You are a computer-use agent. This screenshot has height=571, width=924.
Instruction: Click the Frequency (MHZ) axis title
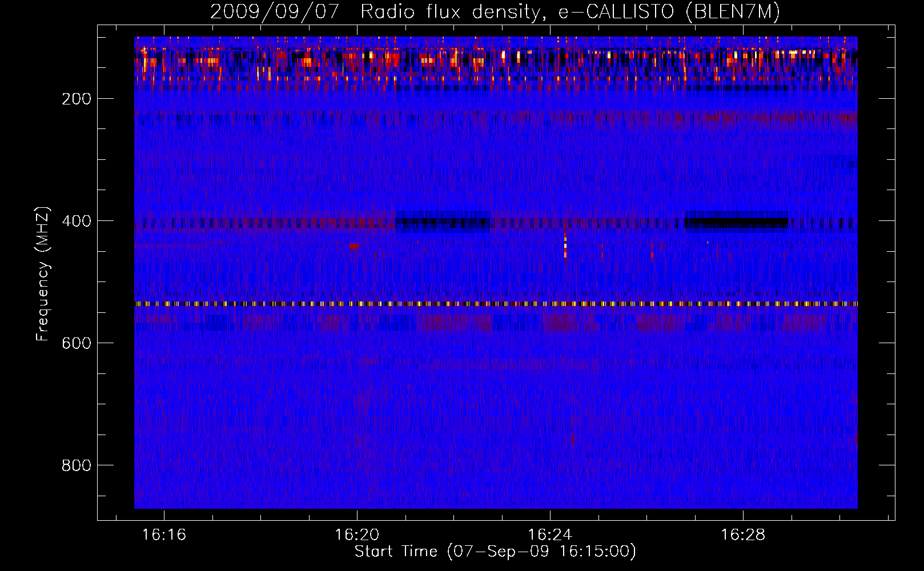[43, 273]
